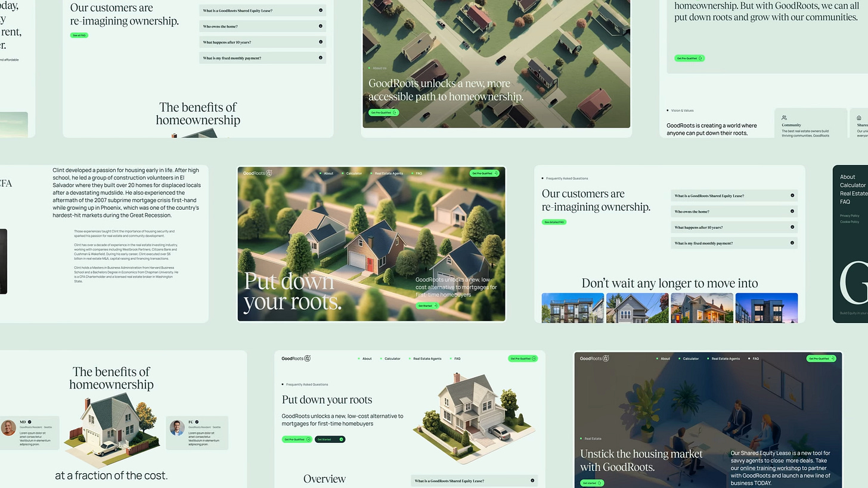Open Calculator in the 'Unstick the housing market' nav
The height and width of the screenshot is (488, 868).
click(691, 359)
